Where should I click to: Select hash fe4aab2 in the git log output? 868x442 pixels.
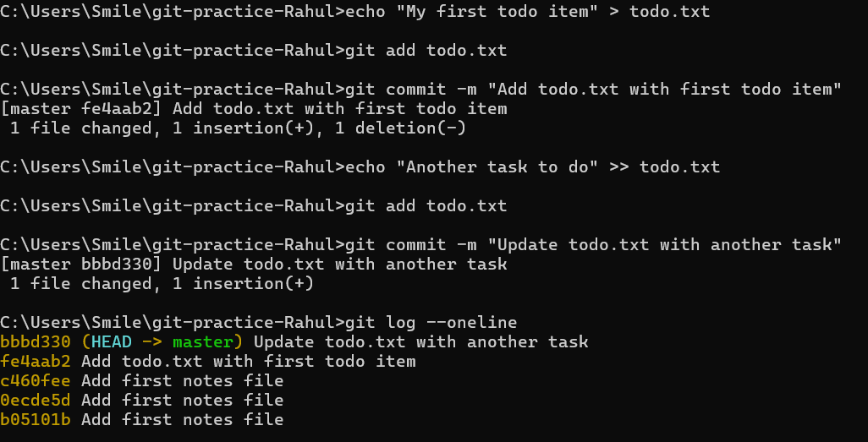tap(36, 362)
